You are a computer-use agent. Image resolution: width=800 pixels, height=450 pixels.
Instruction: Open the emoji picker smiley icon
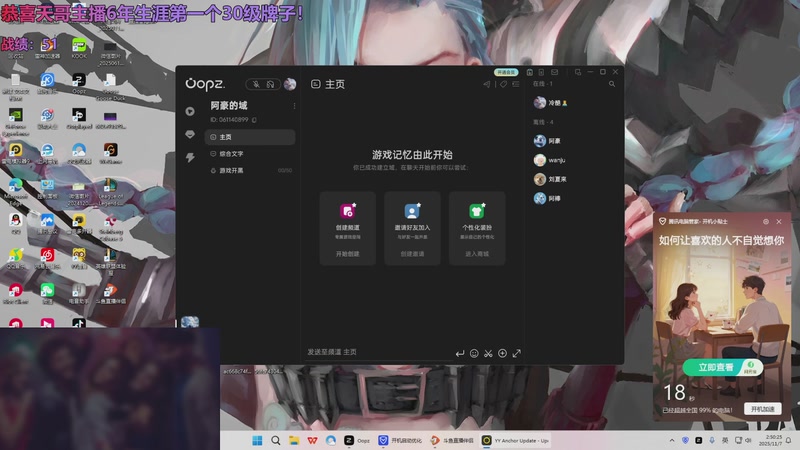[474, 353]
